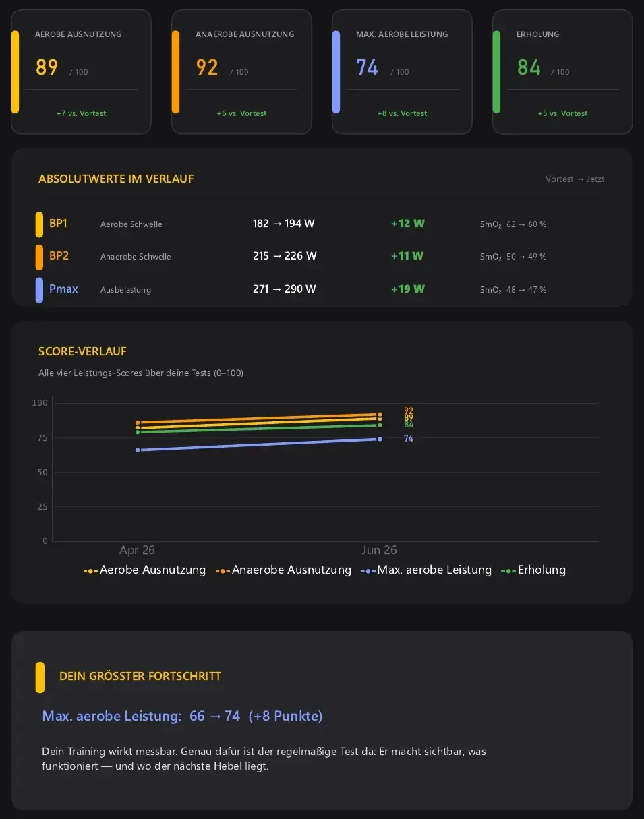Select the "+5 vs. Vortest" text
The height and width of the screenshot is (819, 644).
click(562, 113)
